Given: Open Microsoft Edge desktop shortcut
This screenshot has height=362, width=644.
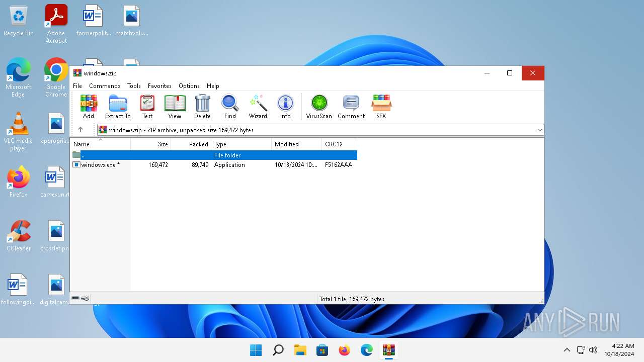Looking at the screenshot, I should click(x=19, y=78).
